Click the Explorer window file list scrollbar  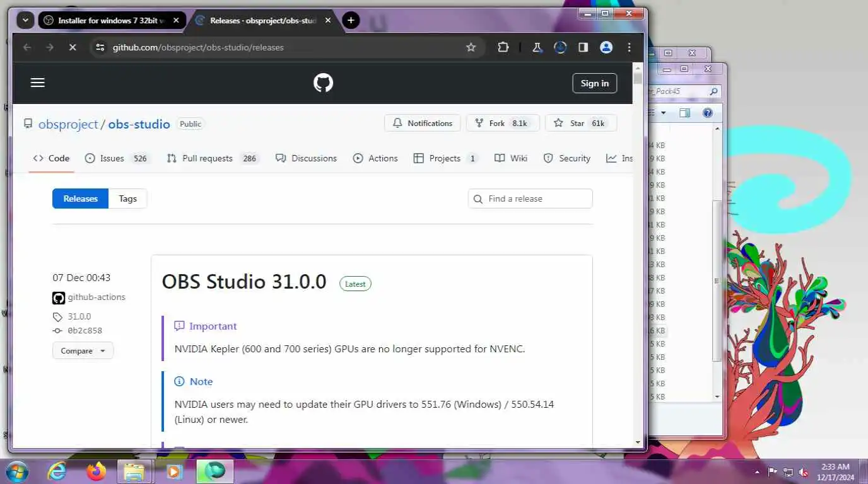(x=717, y=280)
